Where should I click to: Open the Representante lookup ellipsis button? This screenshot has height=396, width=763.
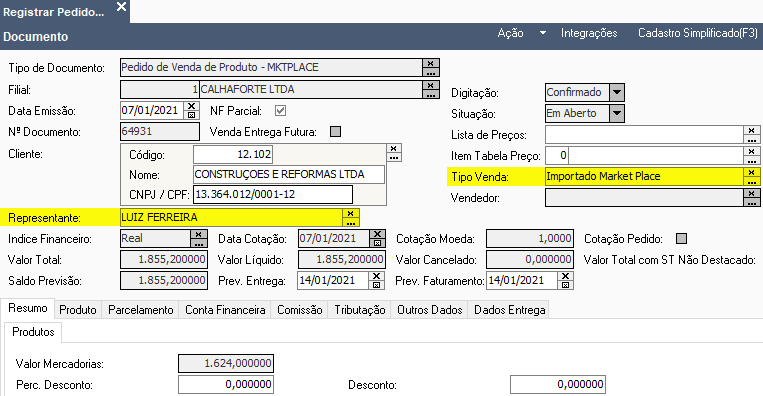351,222
